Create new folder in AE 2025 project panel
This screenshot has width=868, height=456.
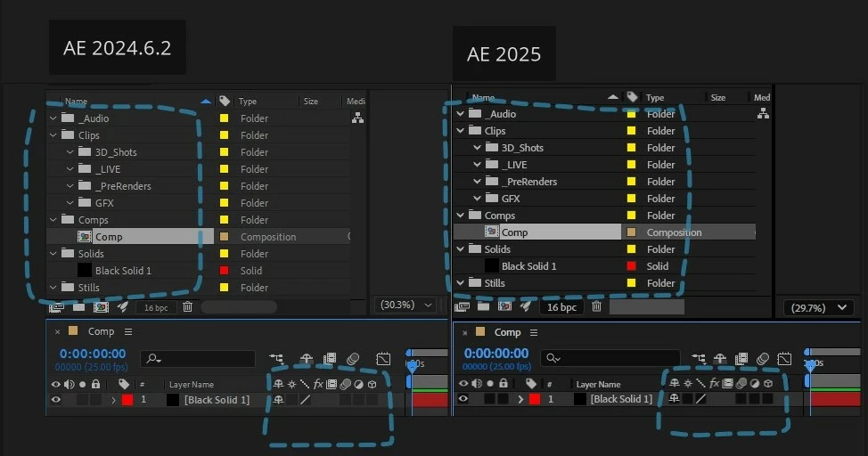[x=483, y=306]
